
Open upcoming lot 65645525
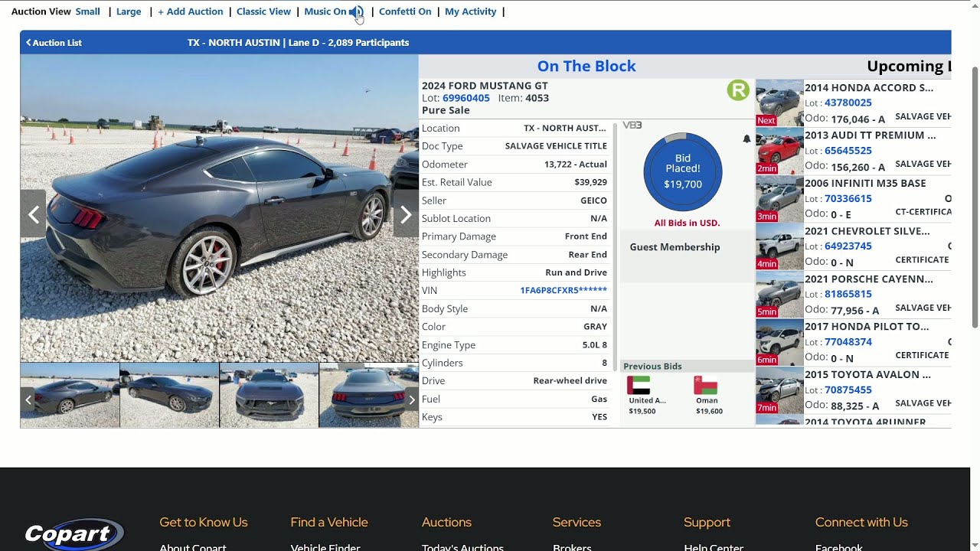click(x=848, y=151)
